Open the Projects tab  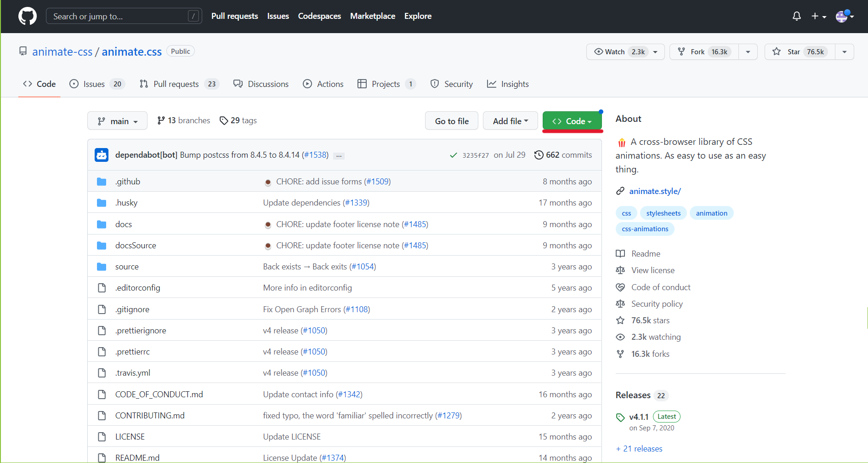pyautogui.click(x=386, y=84)
